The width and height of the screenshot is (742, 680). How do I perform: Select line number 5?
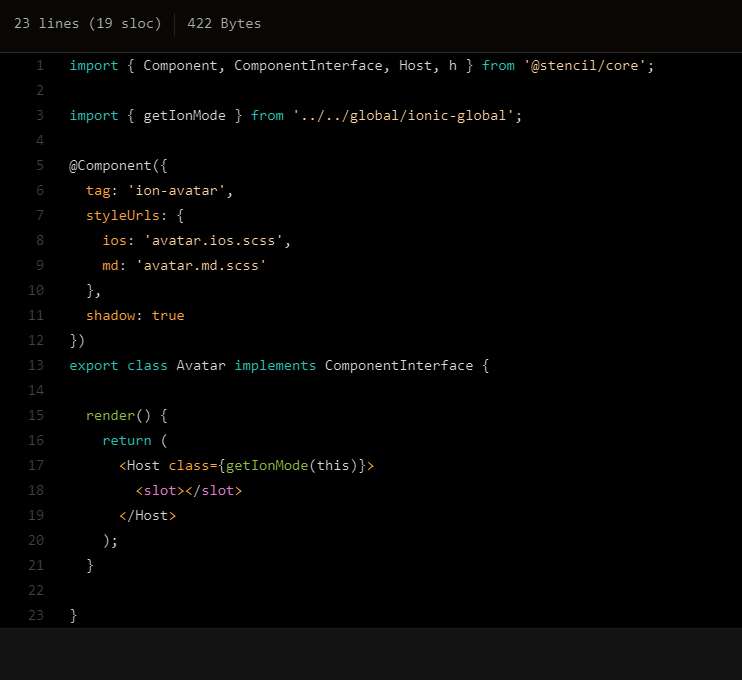[x=40, y=166]
